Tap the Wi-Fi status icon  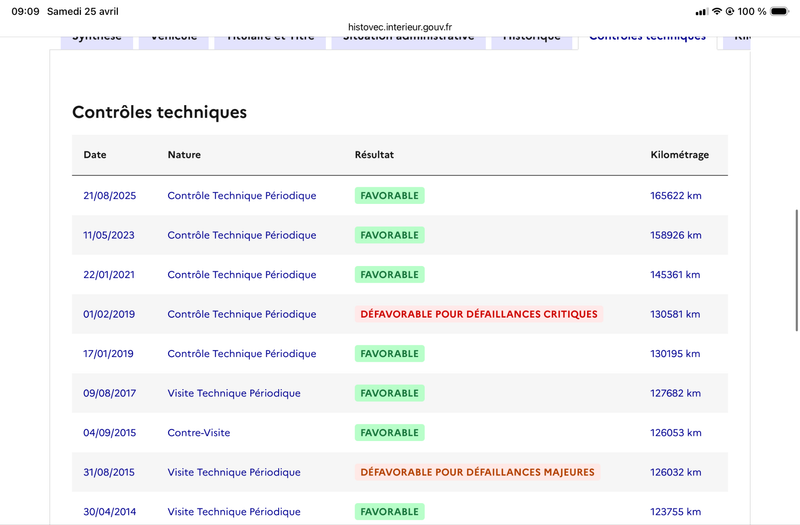[717, 11]
